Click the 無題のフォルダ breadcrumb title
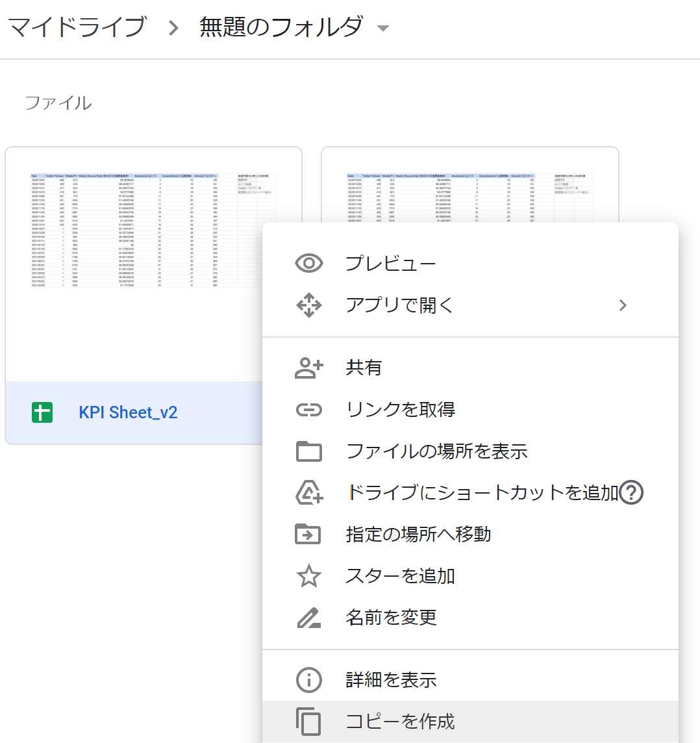 281,27
